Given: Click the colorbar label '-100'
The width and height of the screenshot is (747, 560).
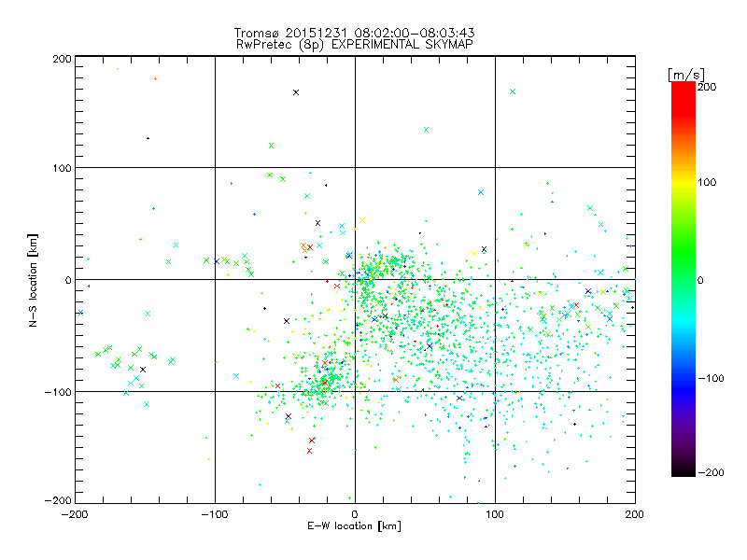Looking at the screenshot, I should coord(712,378).
